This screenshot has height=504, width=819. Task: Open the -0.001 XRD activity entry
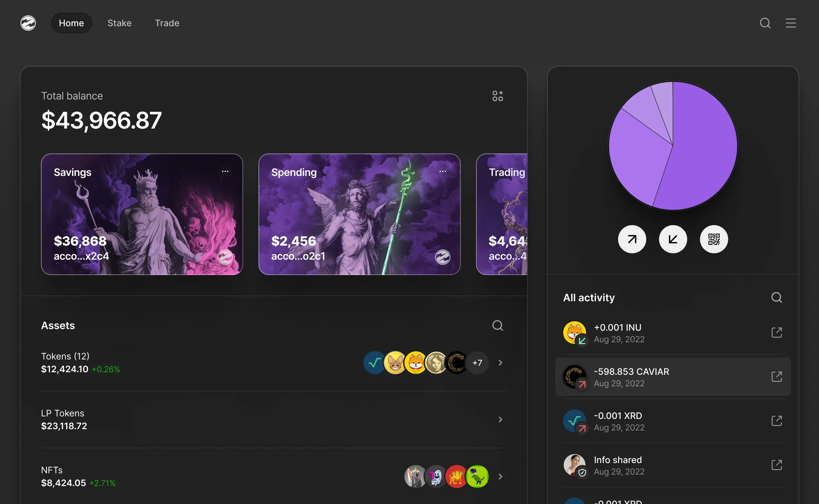coord(673,421)
